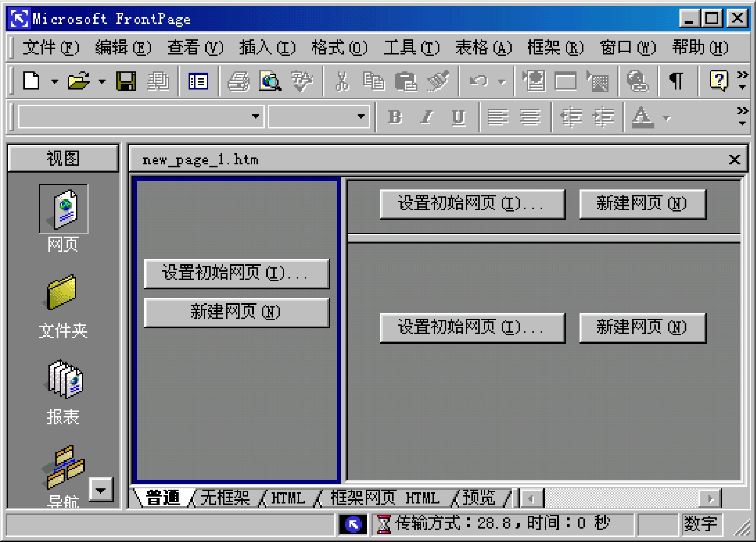Click the Copy icon in toolbar
This screenshot has width=756, height=542.
click(x=374, y=81)
